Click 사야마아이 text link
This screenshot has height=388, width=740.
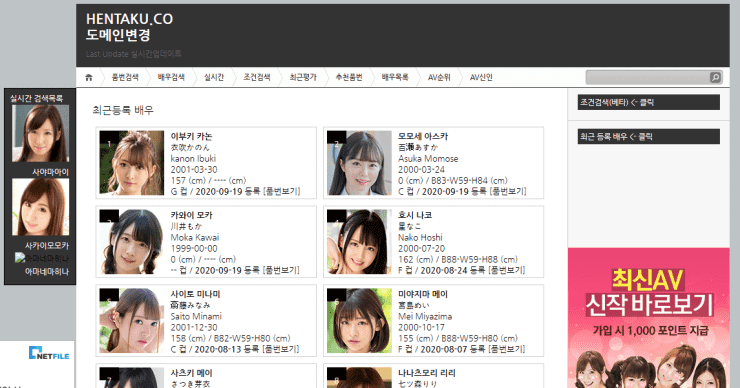click(50, 172)
